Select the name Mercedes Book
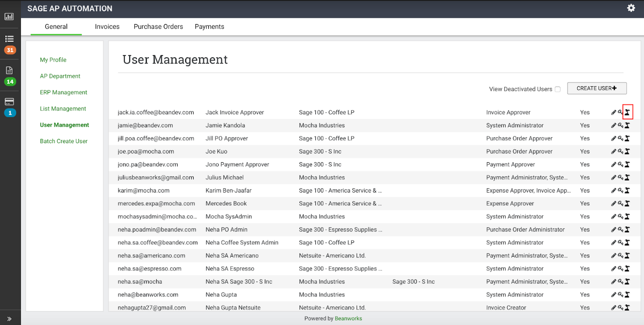This screenshot has height=325, width=644. coord(226,203)
